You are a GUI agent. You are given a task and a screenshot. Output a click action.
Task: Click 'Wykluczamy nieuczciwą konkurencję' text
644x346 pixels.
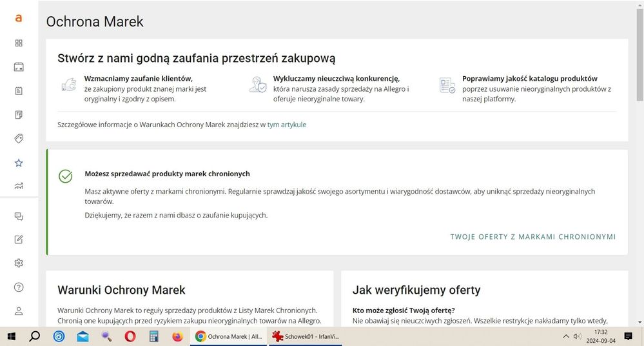tap(337, 79)
